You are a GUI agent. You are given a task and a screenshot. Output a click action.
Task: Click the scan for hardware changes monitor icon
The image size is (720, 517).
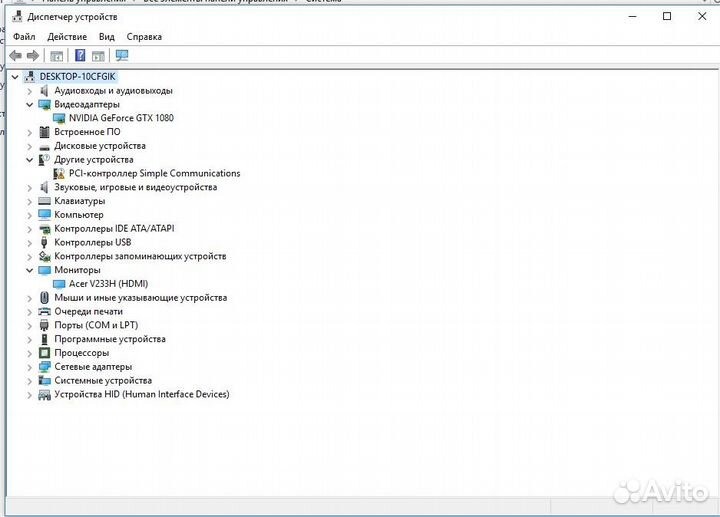pos(122,56)
